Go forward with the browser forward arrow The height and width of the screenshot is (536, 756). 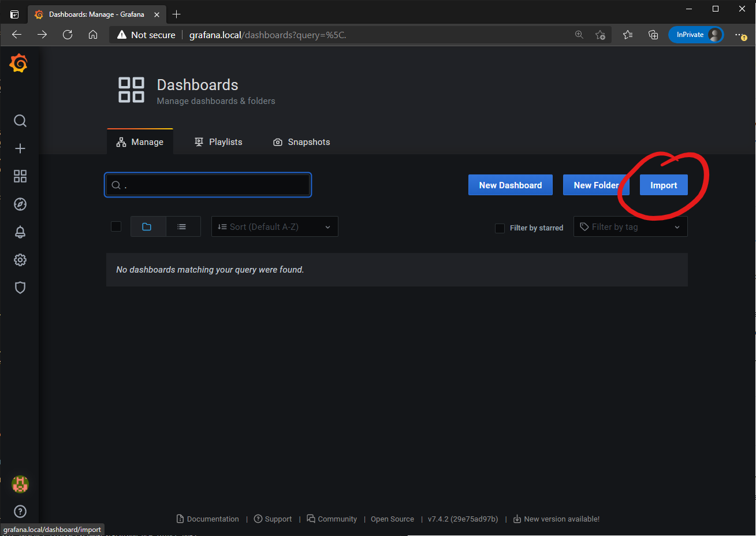[42, 35]
